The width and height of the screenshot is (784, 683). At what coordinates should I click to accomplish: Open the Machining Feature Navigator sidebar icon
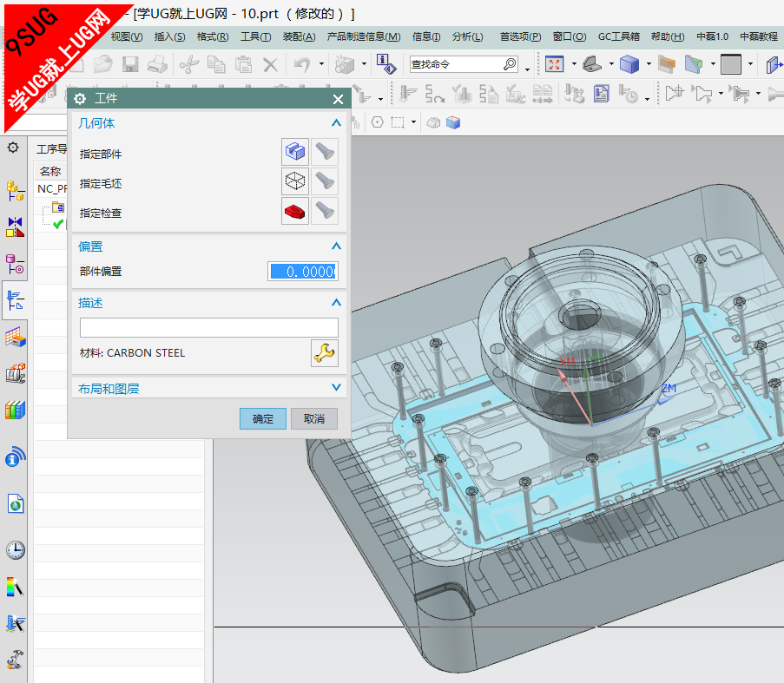tap(15, 338)
